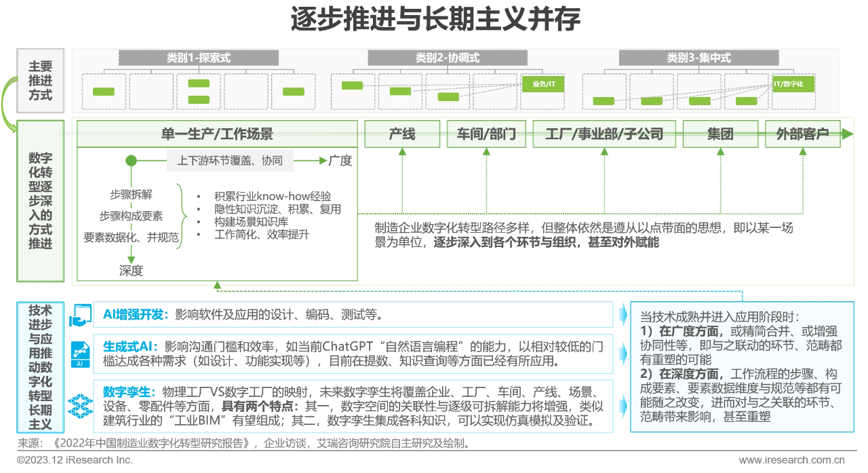Click the 主要推进方式 sidebar panel
The height and width of the screenshot is (473, 868).
[40, 79]
